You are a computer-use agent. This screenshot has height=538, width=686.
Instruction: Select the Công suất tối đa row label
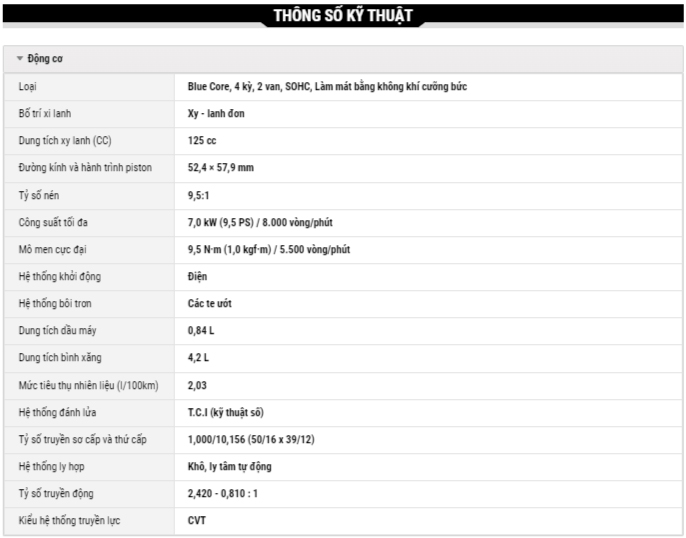click(x=60, y=222)
